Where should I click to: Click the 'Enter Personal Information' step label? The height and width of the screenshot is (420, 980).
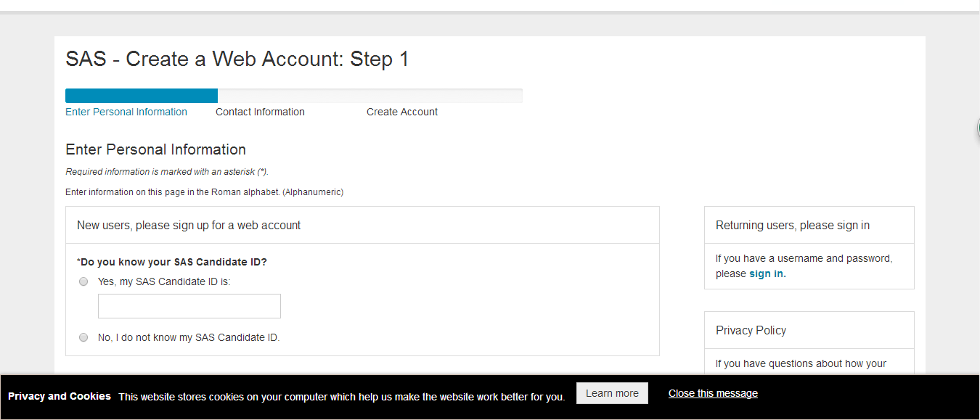coord(126,112)
